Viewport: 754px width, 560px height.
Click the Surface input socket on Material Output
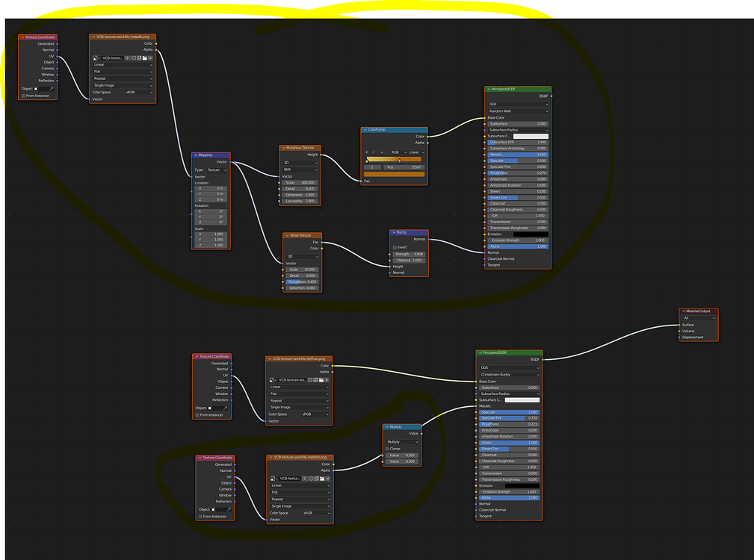(679, 325)
